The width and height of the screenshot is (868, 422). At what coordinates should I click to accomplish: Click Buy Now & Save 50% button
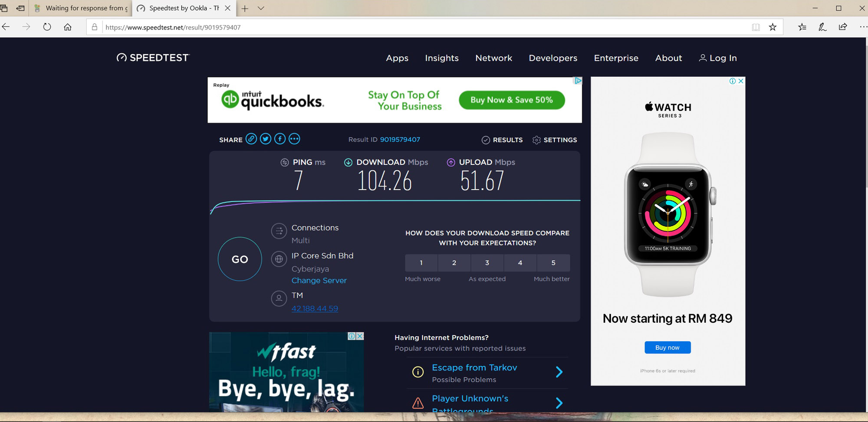[512, 100]
